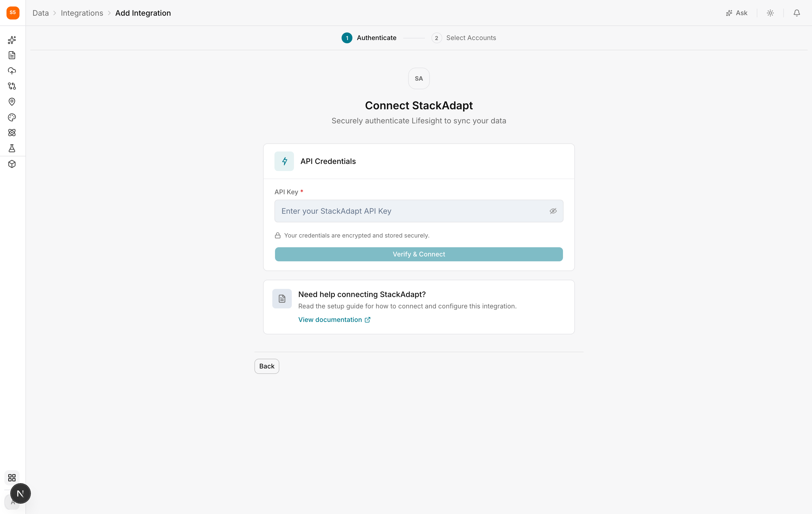Go to Data in breadcrumb
The height and width of the screenshot is (514, 812).
(41, 13)
